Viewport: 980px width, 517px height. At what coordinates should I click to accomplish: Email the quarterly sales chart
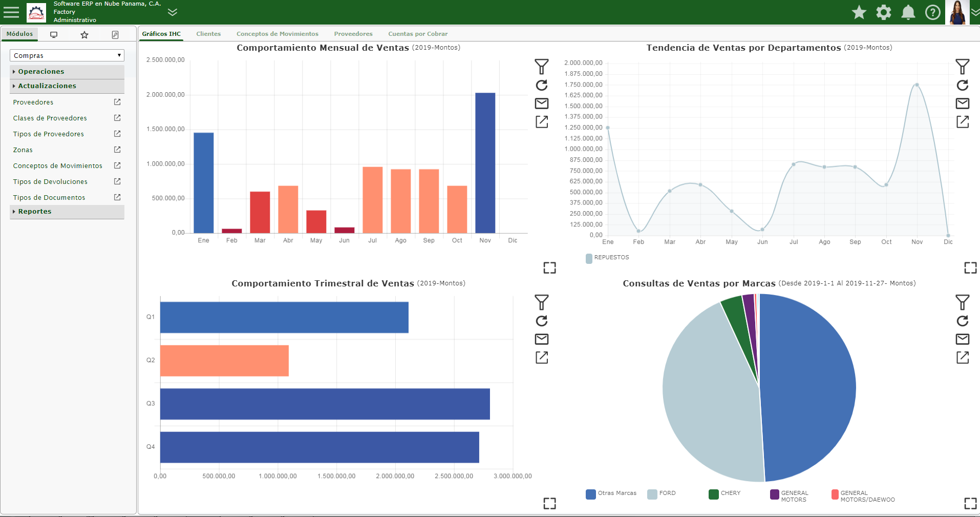542,339
